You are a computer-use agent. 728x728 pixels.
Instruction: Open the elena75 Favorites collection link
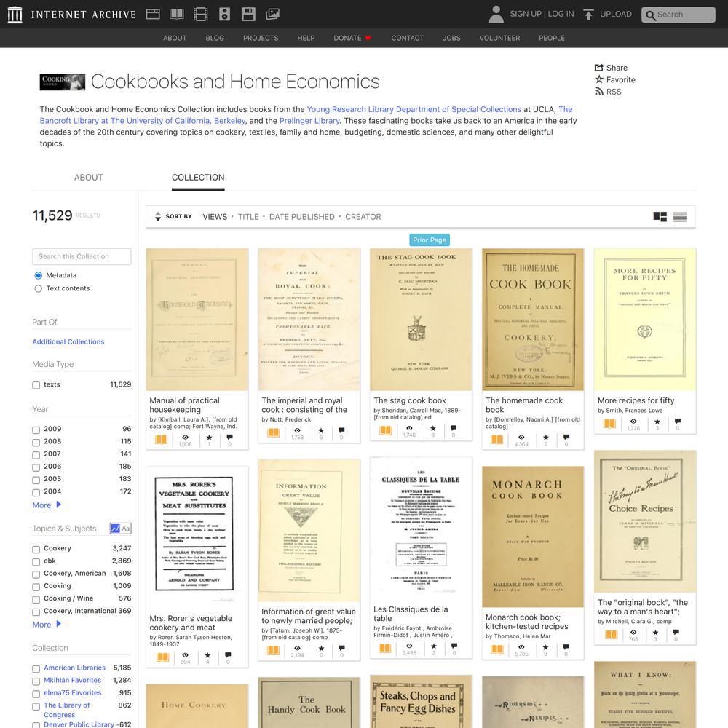point(72,693)
